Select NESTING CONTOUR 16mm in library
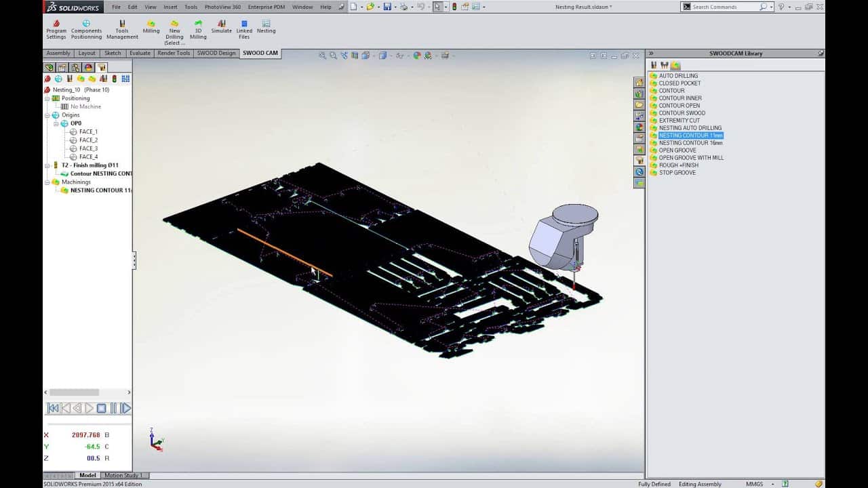The height and width of the screenshot is (488, 868). coord(691,143)
